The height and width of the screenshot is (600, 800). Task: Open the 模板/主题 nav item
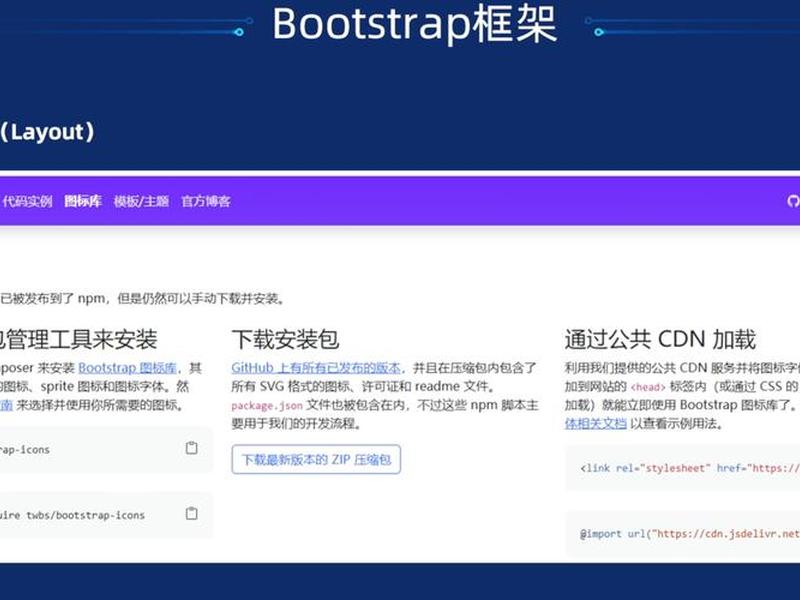pyautogui.click(x=141, y=202)
